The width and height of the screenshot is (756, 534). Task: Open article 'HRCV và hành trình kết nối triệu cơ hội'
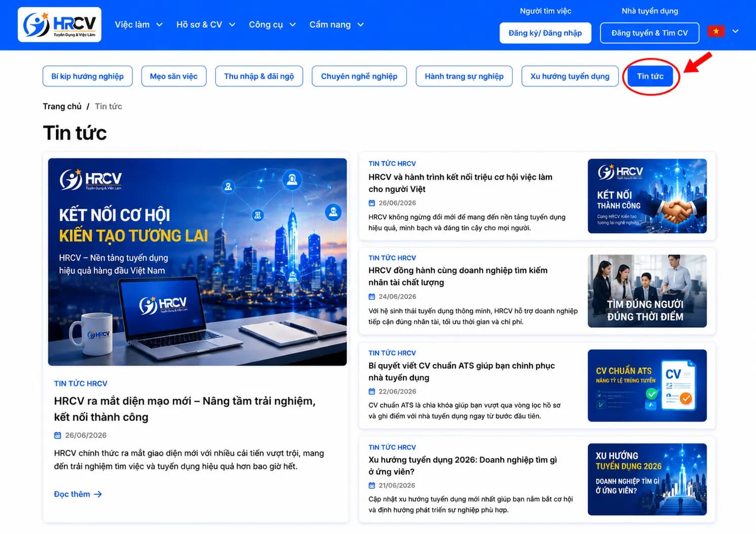click(460, 183)
